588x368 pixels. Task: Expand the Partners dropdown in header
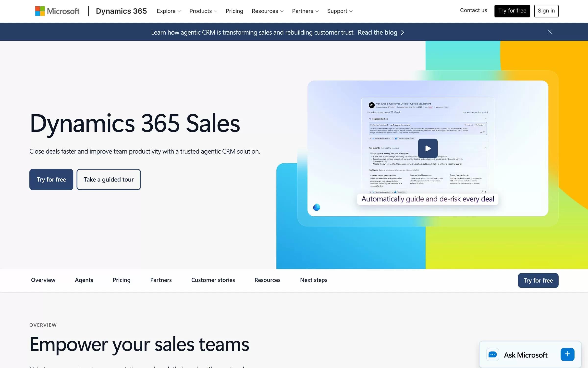tap(305, 11)
